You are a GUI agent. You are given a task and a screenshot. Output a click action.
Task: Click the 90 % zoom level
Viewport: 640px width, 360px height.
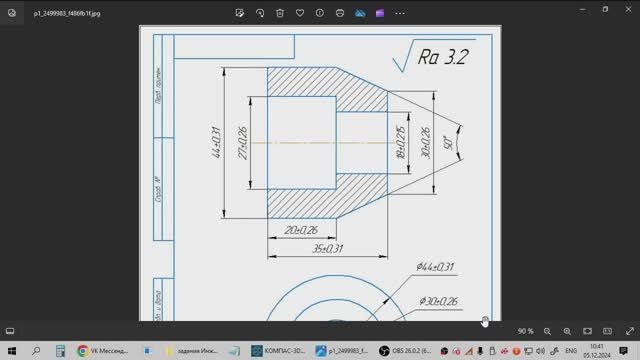525,331
